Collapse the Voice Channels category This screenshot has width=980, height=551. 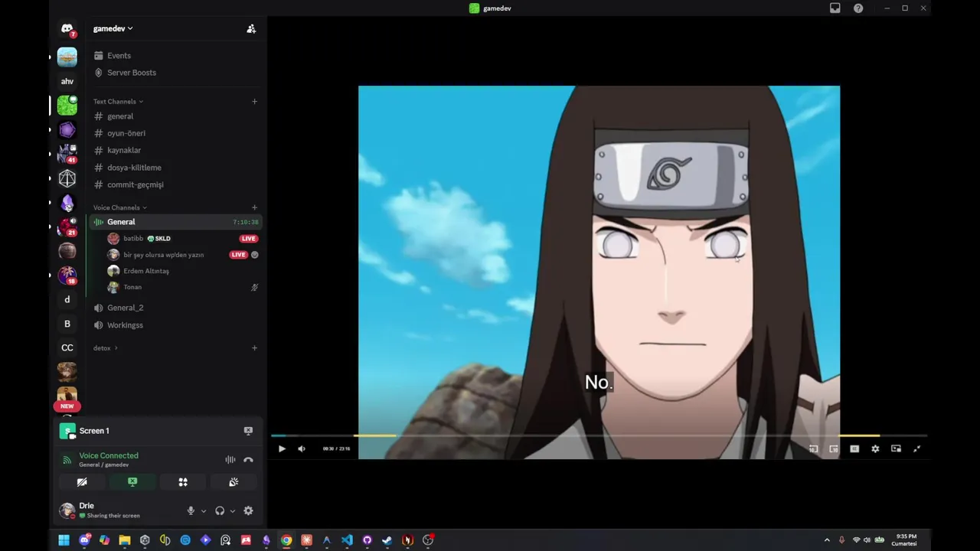pos(119,207)
